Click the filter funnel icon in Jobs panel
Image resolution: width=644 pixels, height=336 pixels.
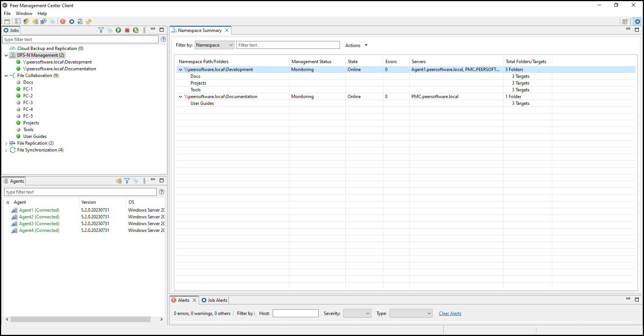pos(101,30)
